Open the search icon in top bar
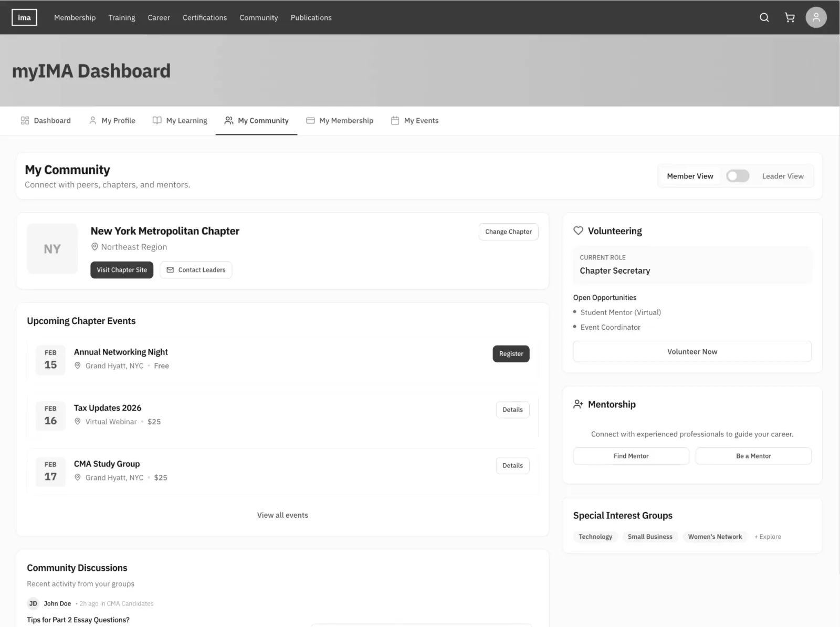 coord(764,17)
